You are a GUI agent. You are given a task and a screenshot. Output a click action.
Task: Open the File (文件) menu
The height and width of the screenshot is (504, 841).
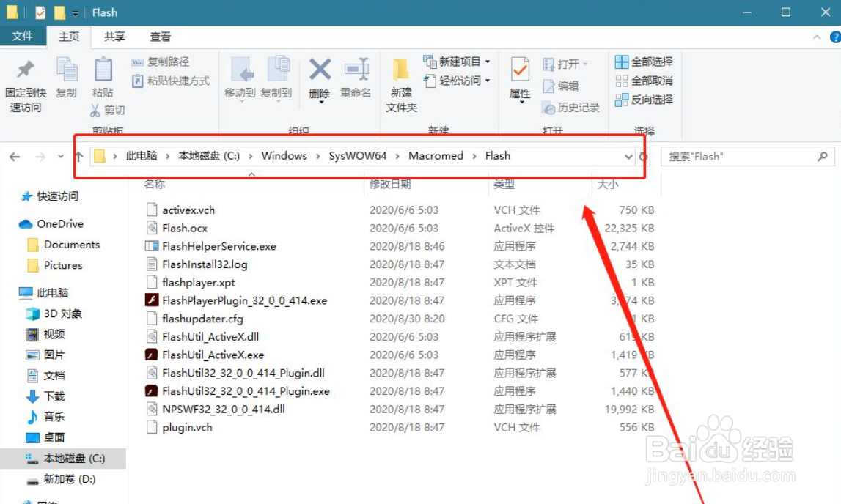click(x=23, y=36)
